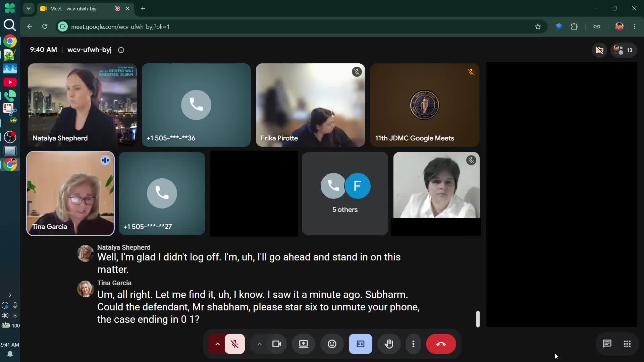Open the browser extensions puzzle icon
Image resolution: width=644 pixels, height=362 pixels.
(x=574, y=26)
